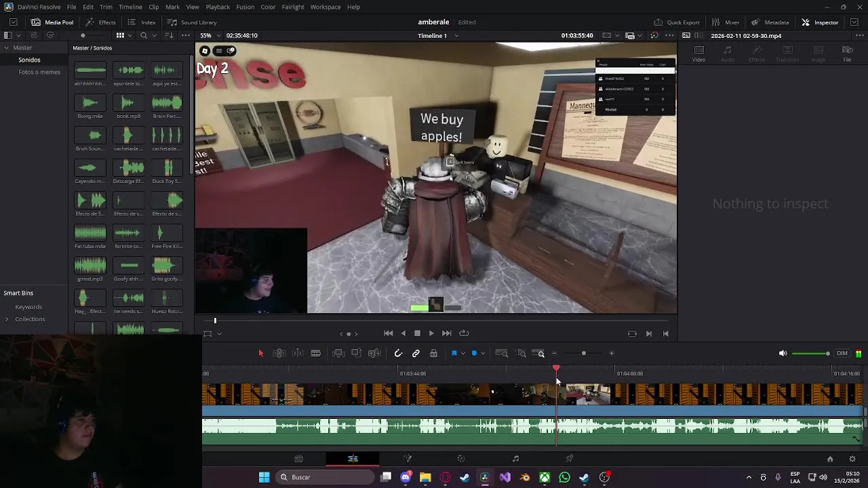Open the audio Mixer panel

point(726,22)
